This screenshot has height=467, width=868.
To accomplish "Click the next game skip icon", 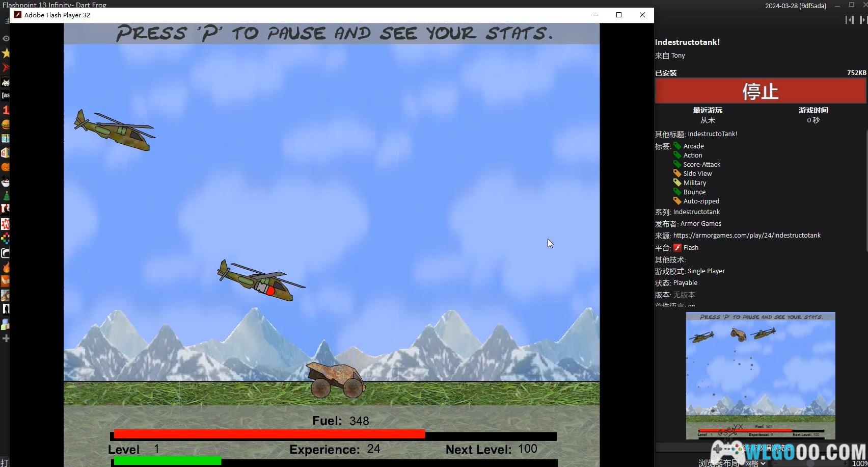I will pos(863,20).
